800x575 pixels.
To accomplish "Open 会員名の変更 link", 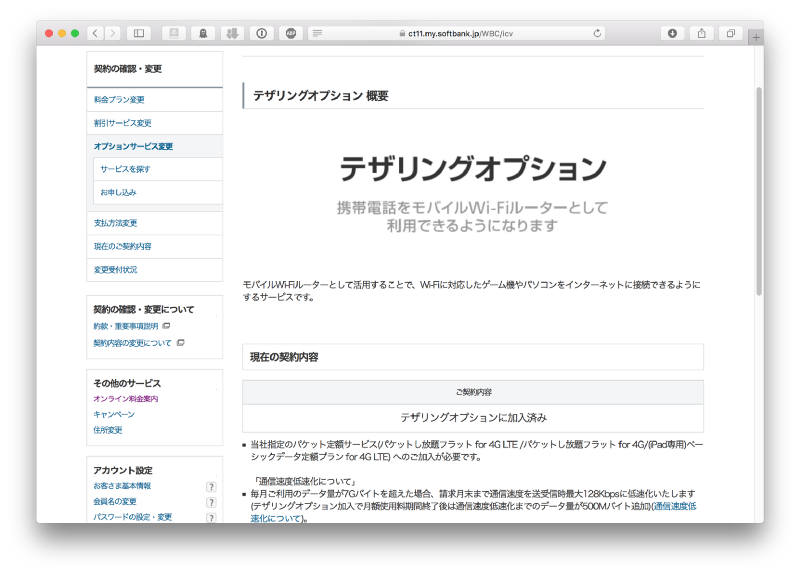I will point(115,502).
